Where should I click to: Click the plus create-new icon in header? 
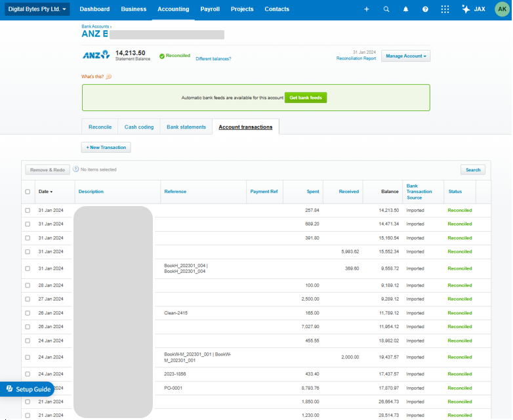(x=367, y=9)
